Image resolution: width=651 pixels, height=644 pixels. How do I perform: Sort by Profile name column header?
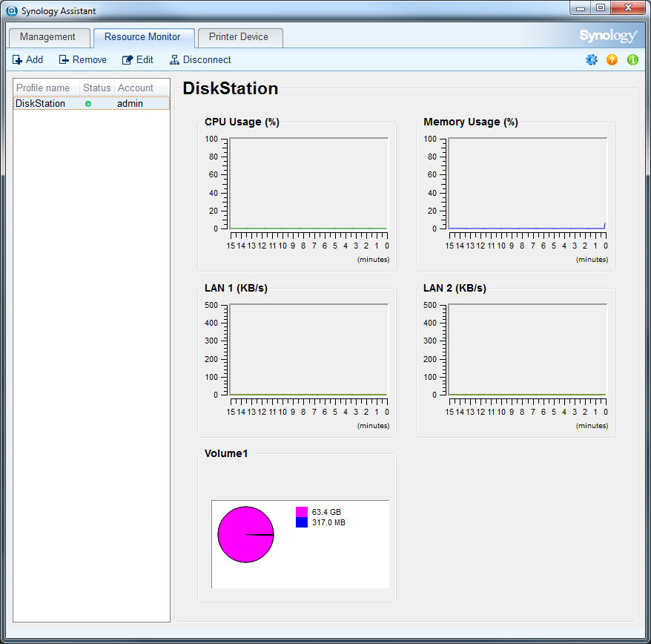(46, 88)
